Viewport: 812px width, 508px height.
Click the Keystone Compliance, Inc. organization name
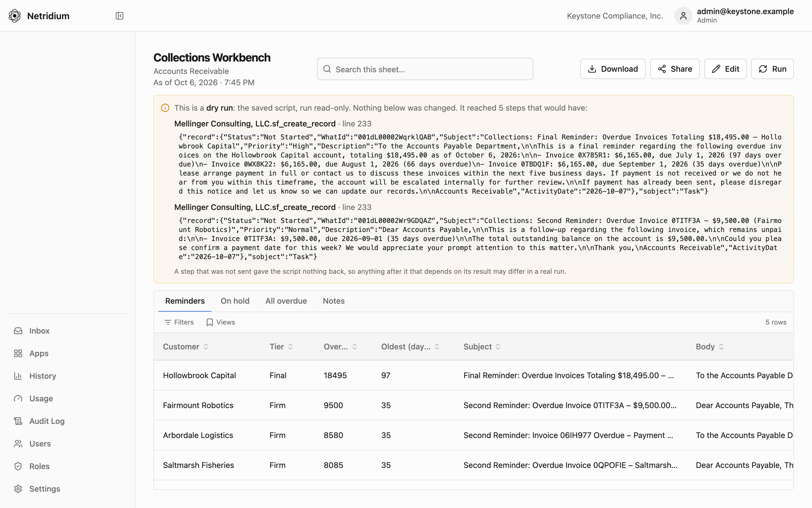coord(615,16)
